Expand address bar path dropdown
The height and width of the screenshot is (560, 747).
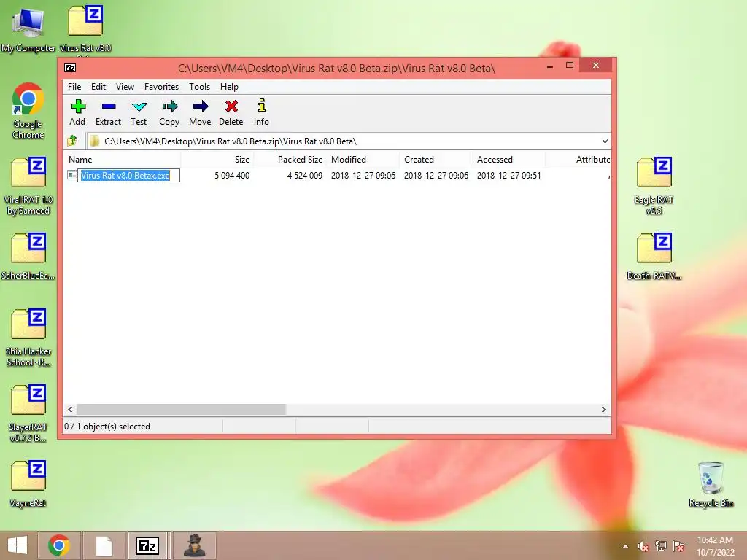pos(605,141)
